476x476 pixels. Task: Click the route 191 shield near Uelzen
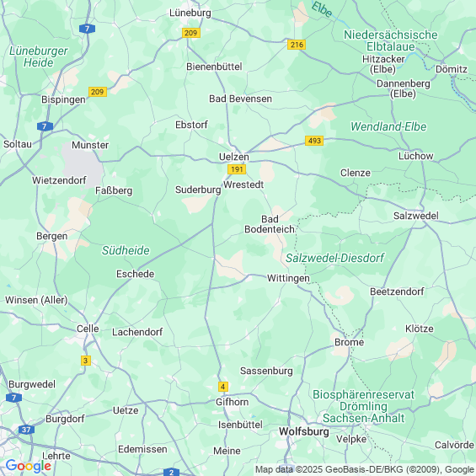237,169
